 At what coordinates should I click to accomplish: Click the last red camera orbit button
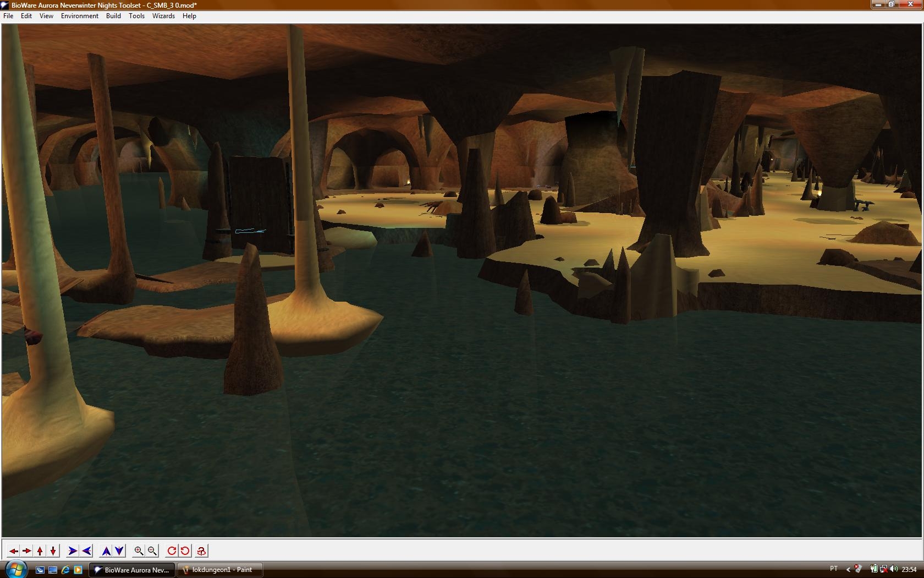[201, 550]
